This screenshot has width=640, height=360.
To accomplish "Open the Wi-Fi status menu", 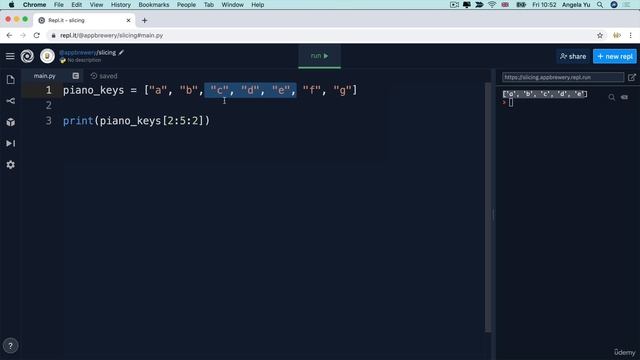I will coord(492,5).
